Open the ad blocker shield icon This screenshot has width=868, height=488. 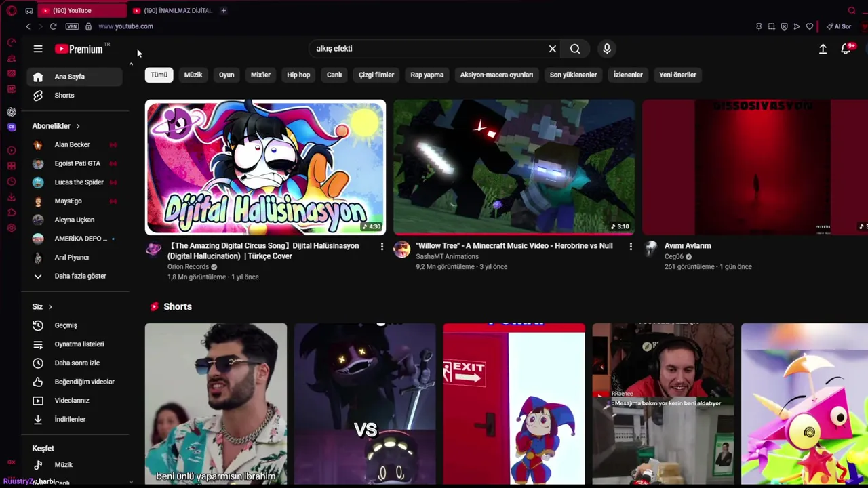[785, 26]
